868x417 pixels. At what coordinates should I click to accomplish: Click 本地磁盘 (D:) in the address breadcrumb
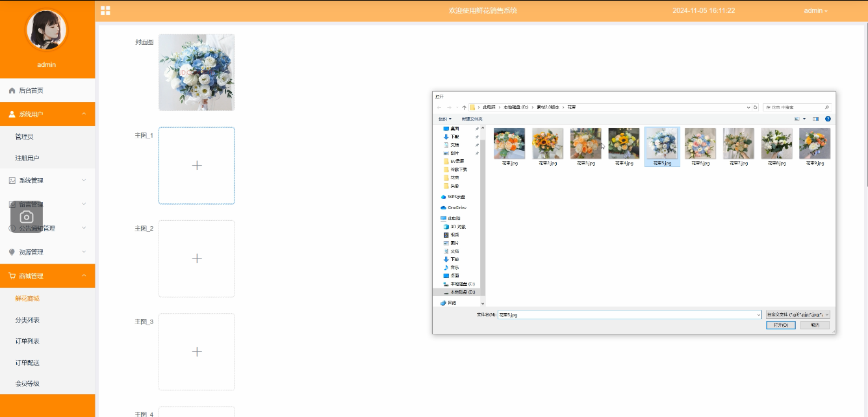(517, 107)
